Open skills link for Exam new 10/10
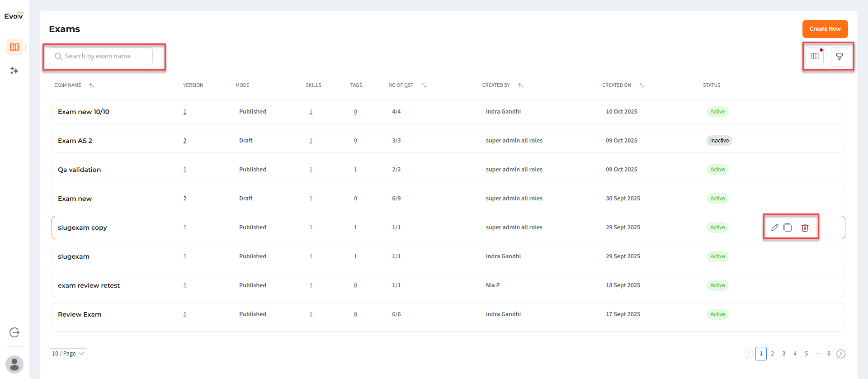Screen dimensions: 868x379 click(311, 112)
